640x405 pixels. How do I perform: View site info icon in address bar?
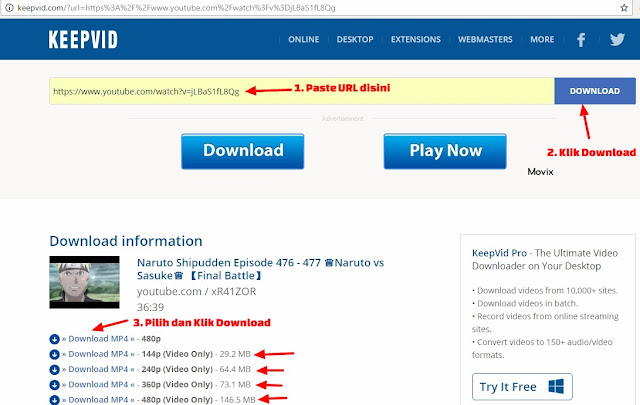(9, 7)
